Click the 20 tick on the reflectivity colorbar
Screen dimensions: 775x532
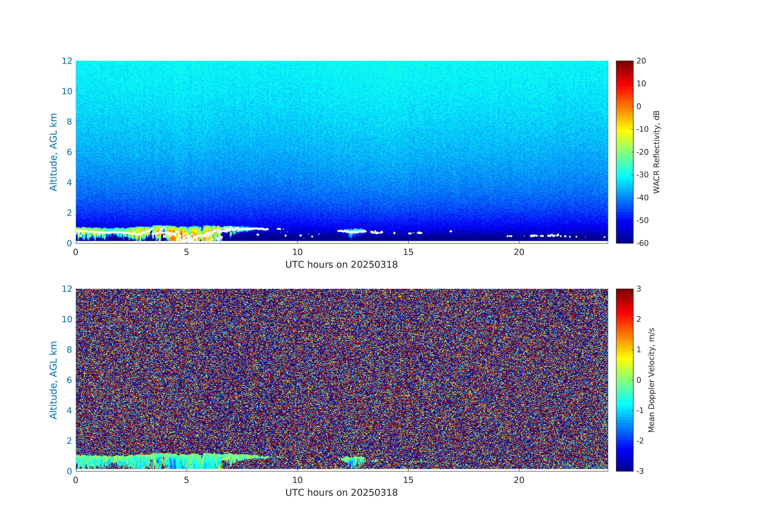pyautogui.click(x=641, y=61)
